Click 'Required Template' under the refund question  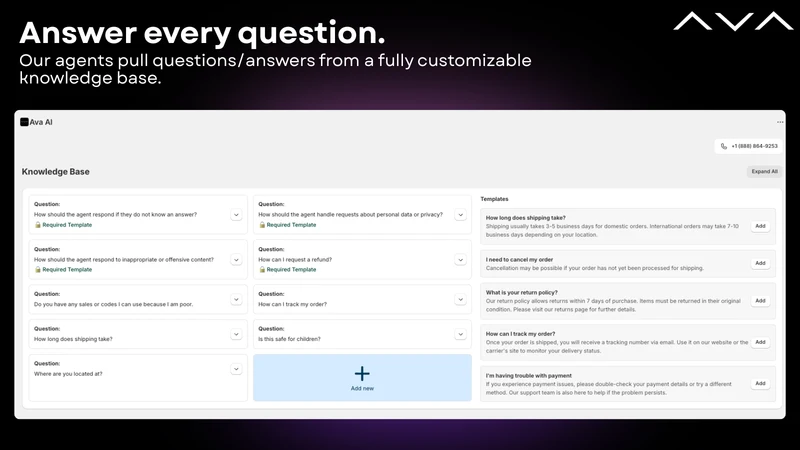(291, 269)
